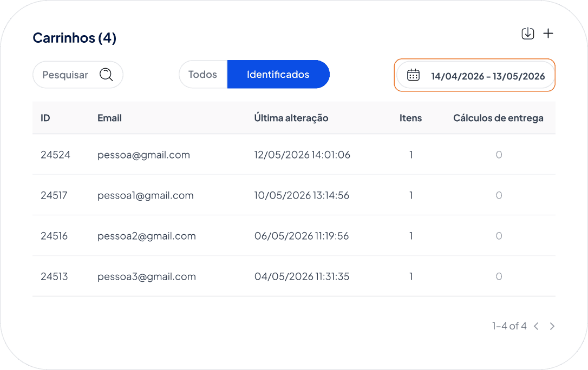Select email pessoa1@gmail.com
588x370 pixels.
coord(146,195)
